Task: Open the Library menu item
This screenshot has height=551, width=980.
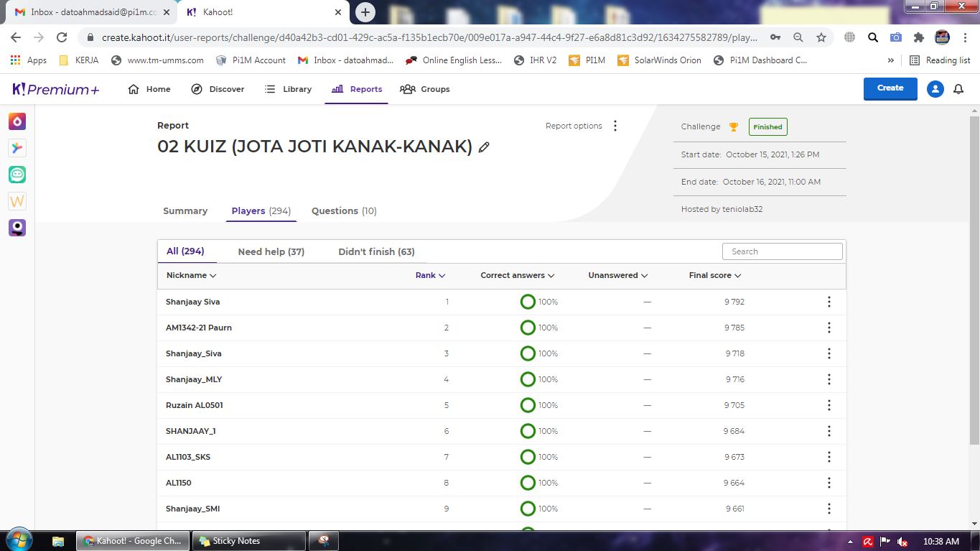Action: click(x=288, y=89)
